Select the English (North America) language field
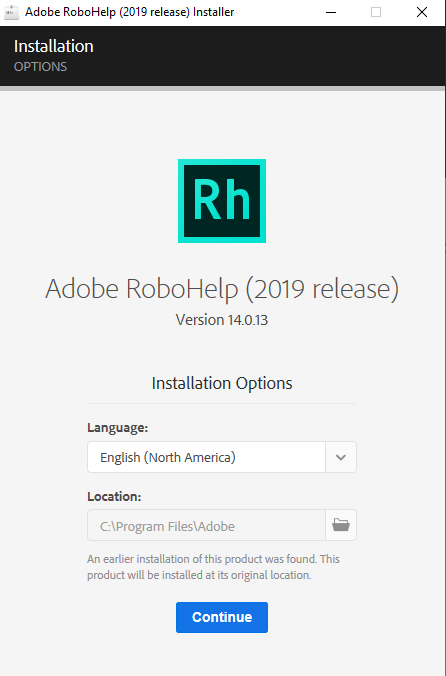The height and width of the screenshot is (676, 446). click(206, 457)
